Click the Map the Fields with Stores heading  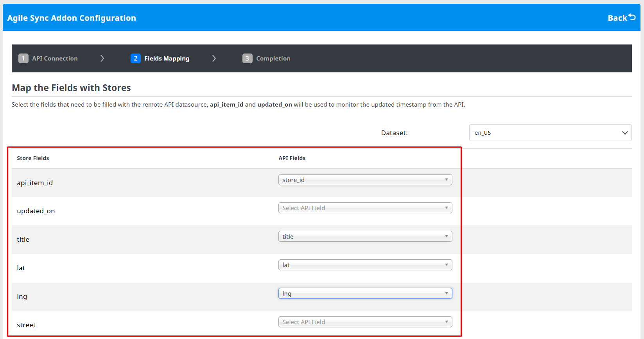coord(71,87)
